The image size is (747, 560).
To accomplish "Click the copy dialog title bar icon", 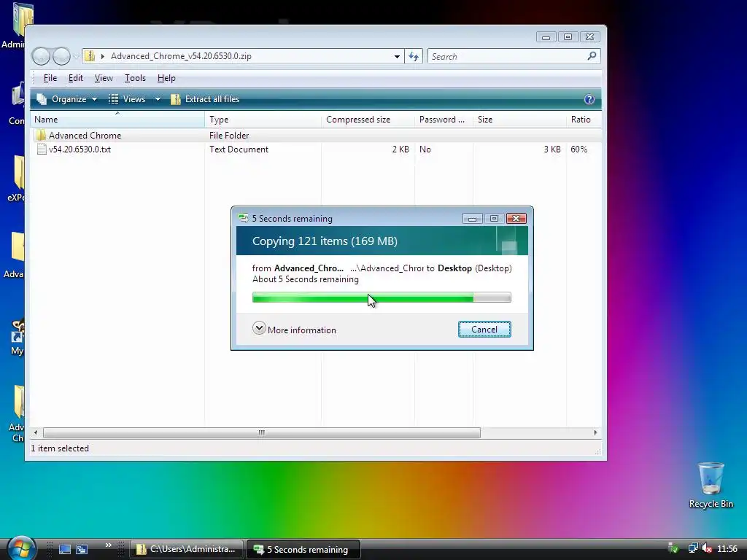I will (x=244, y=218).
